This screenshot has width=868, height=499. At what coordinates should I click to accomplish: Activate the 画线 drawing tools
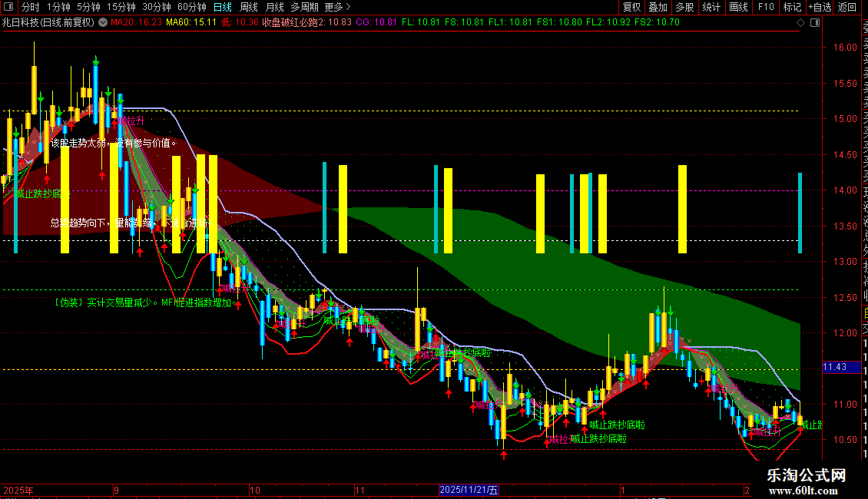point(738,7)
